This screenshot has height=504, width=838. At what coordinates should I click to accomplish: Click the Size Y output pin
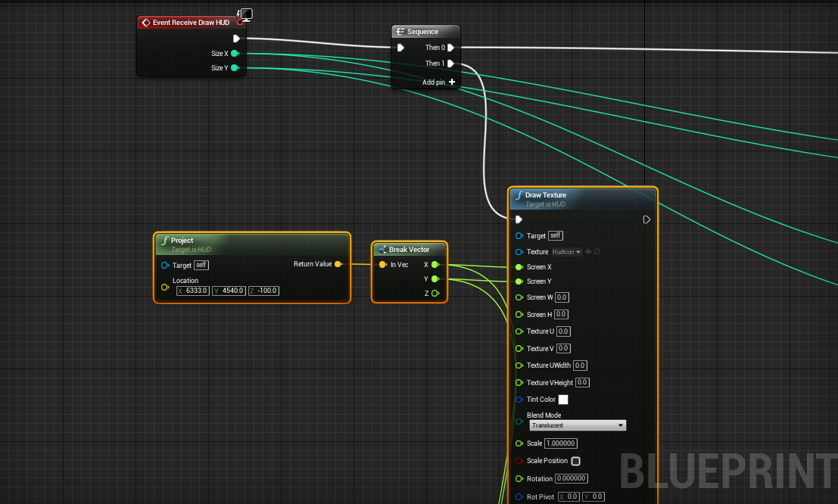coord(235,68)
